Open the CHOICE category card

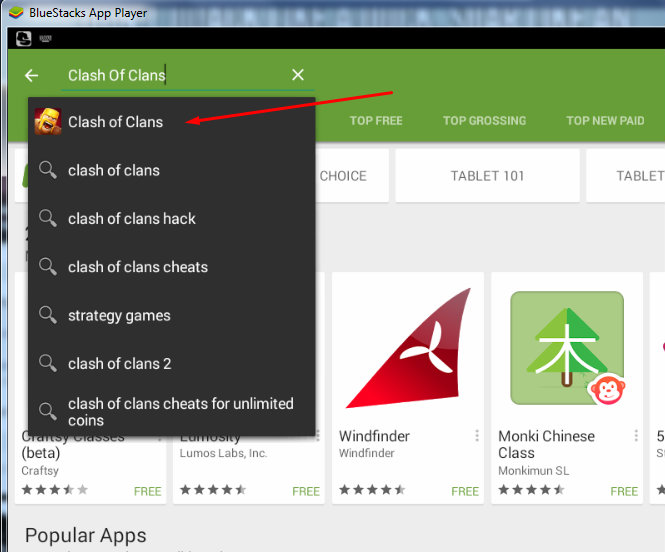[x=352, y=176]
